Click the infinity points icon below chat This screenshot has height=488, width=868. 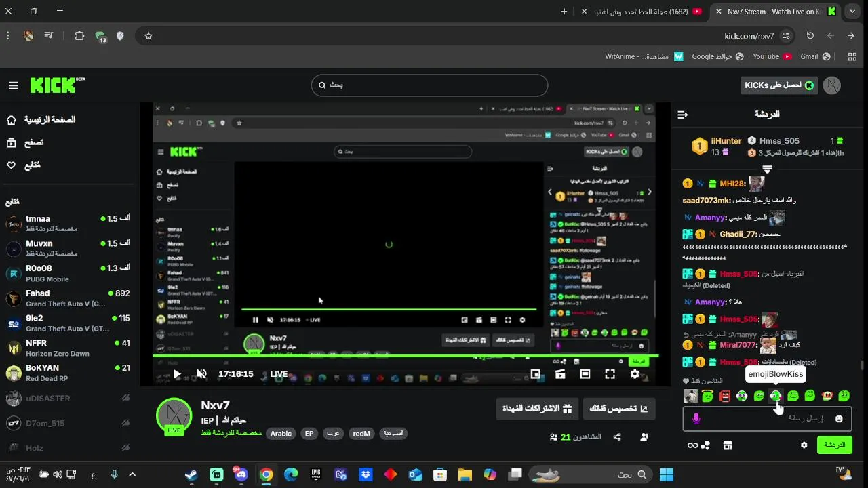pos(692,445)
